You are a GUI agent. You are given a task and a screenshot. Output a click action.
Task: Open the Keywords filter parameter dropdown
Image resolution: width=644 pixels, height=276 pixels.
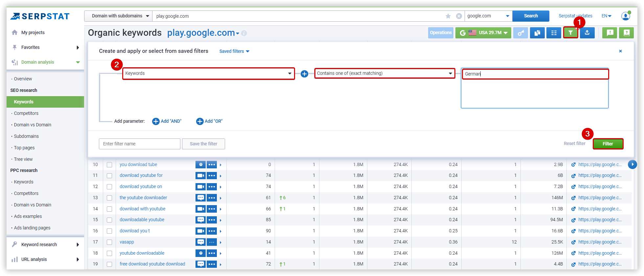click(x=208, y=74)
